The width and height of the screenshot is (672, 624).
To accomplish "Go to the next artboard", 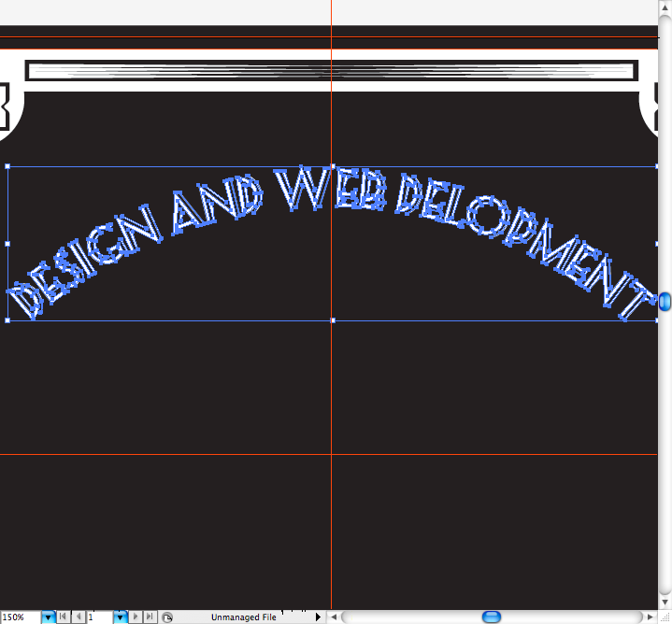I will coord(135,617).
